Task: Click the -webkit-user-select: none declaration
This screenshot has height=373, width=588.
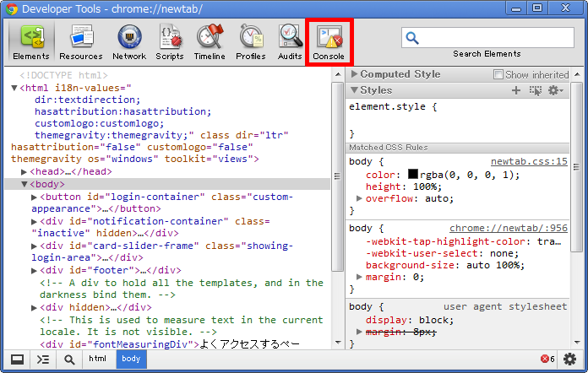Action: coord(442,253)
